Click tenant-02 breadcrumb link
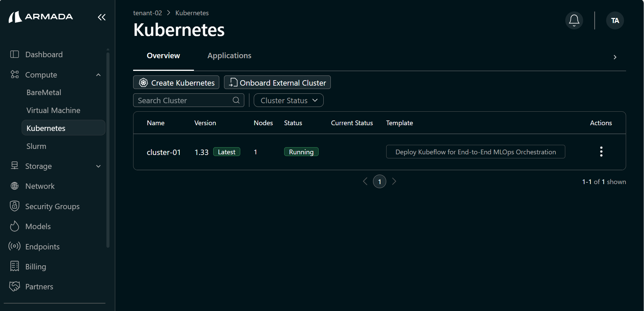 click(147, 13)
